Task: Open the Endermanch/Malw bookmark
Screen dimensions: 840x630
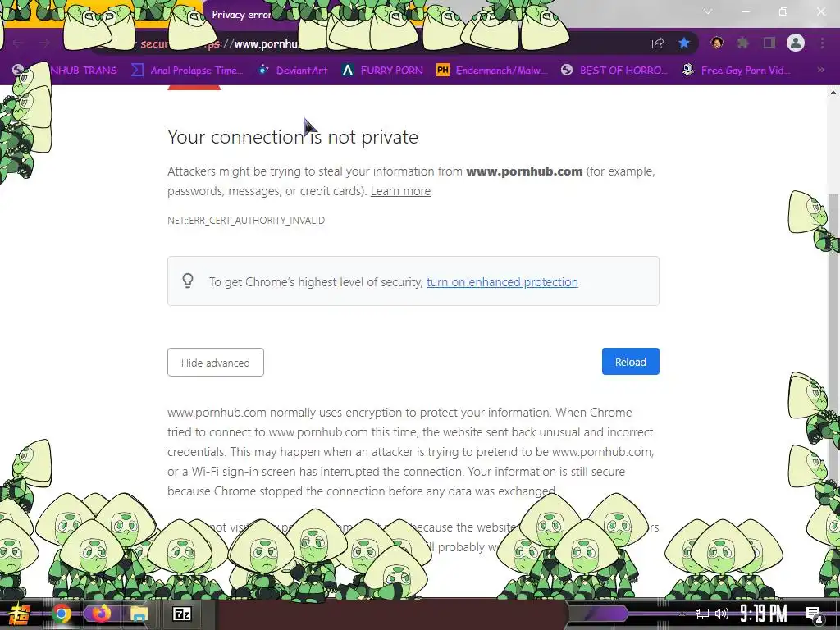Action: (x=492, y=71)
